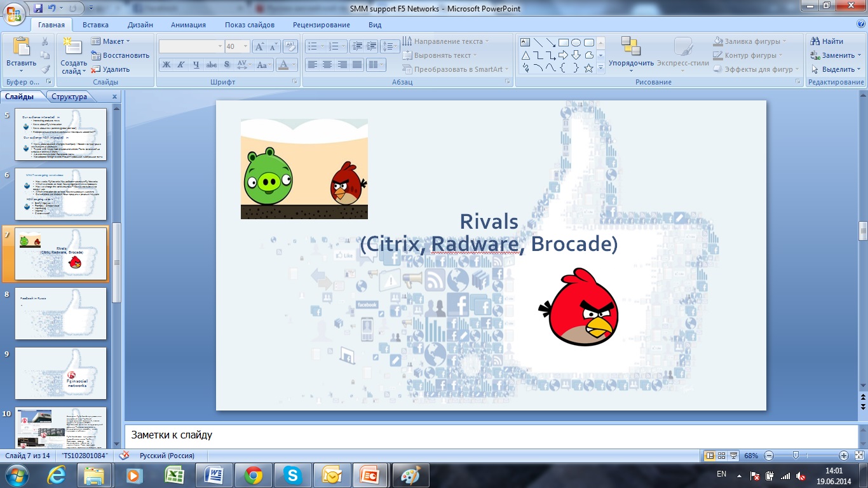
Task: Save the presentation from the quick access toolbar
Action: tap(38, 8)
